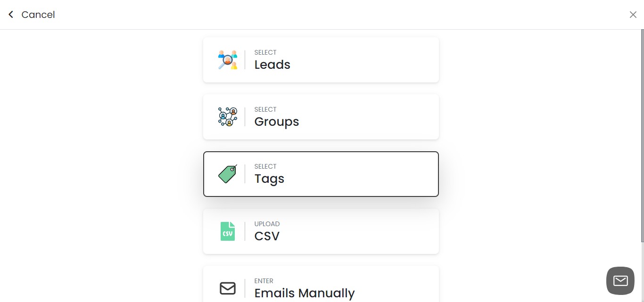Image resolution: width=644 pixels, height=302 pixels.
Task: Click the ENTER label above Emails Manually
Action: [264, 281]
